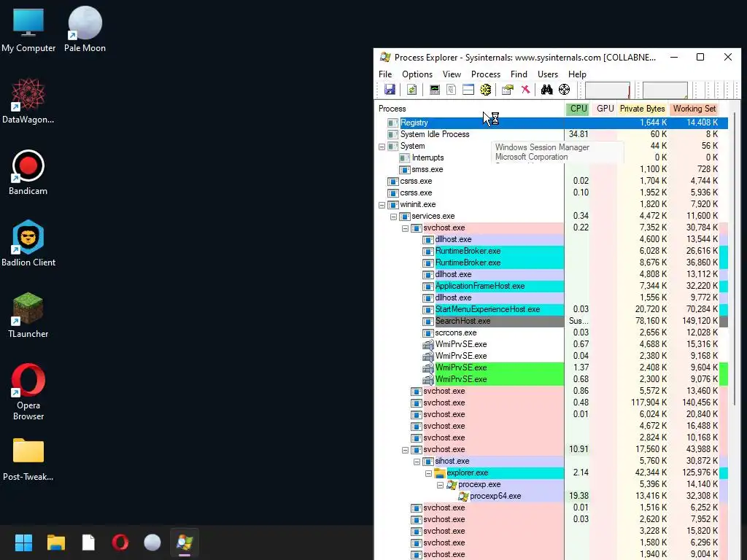Sort by Working Set column header

[x=694, y=109]
